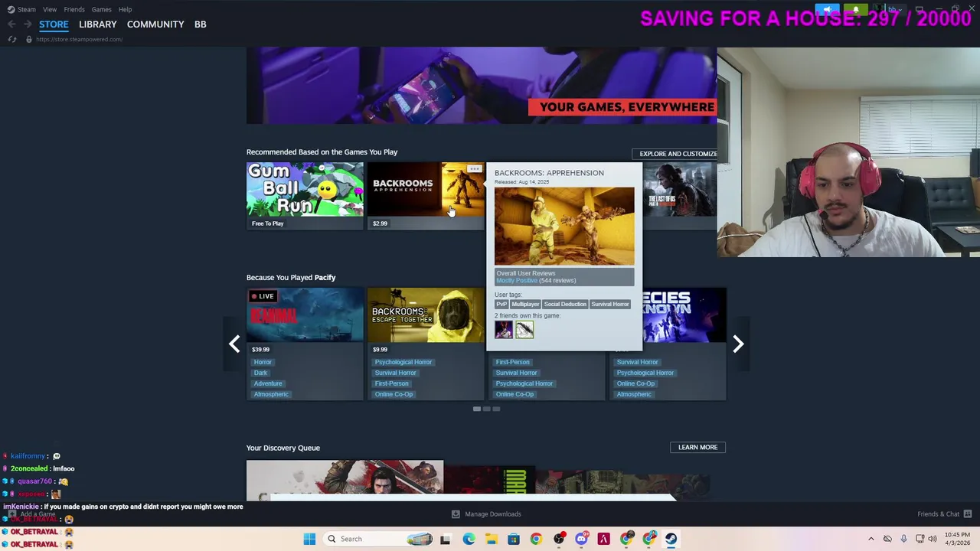Open the Help menu
Viewport: 980px width, 551px height.
point(125,9)
